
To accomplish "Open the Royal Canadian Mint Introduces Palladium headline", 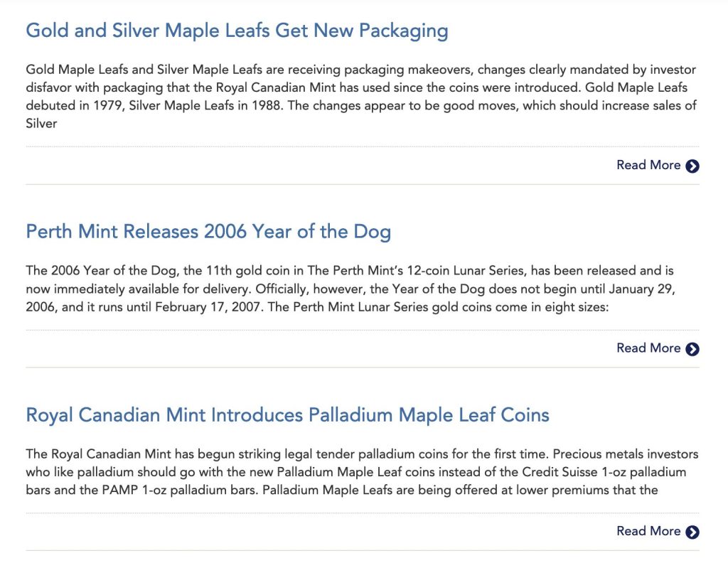I will (x=287, y=415).
